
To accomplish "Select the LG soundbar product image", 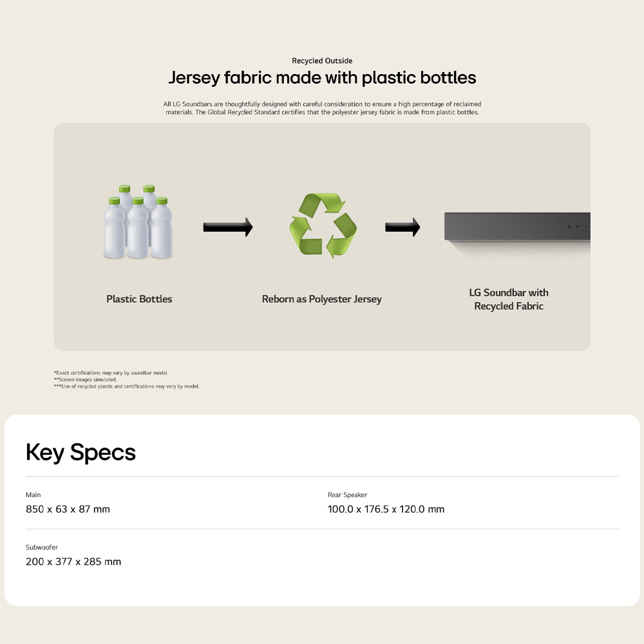I will [x=517, y=227].
